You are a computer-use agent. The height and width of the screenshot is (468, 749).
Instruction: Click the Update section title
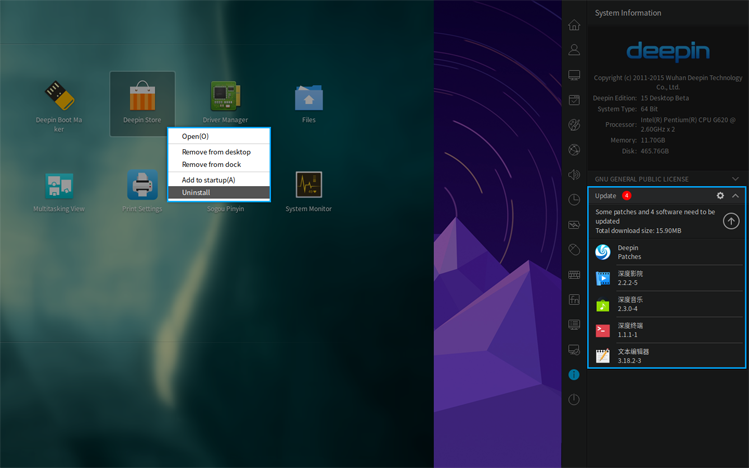(605, 196)
